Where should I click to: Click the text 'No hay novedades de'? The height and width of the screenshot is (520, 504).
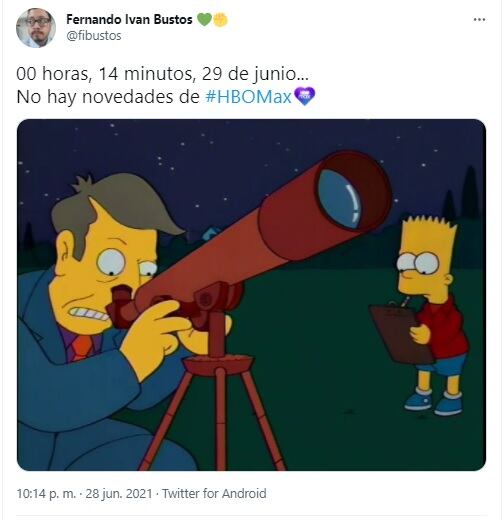[108, 97]
